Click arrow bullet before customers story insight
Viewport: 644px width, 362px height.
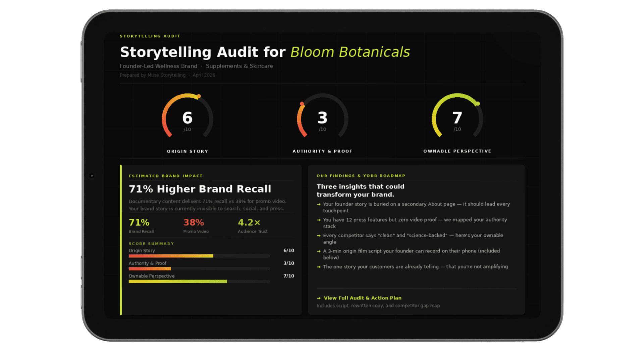point(319,267)
